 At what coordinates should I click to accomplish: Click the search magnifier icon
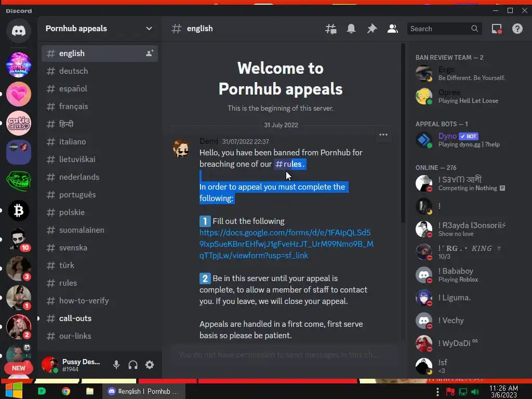pyautogui.click(x=475, y=29)
